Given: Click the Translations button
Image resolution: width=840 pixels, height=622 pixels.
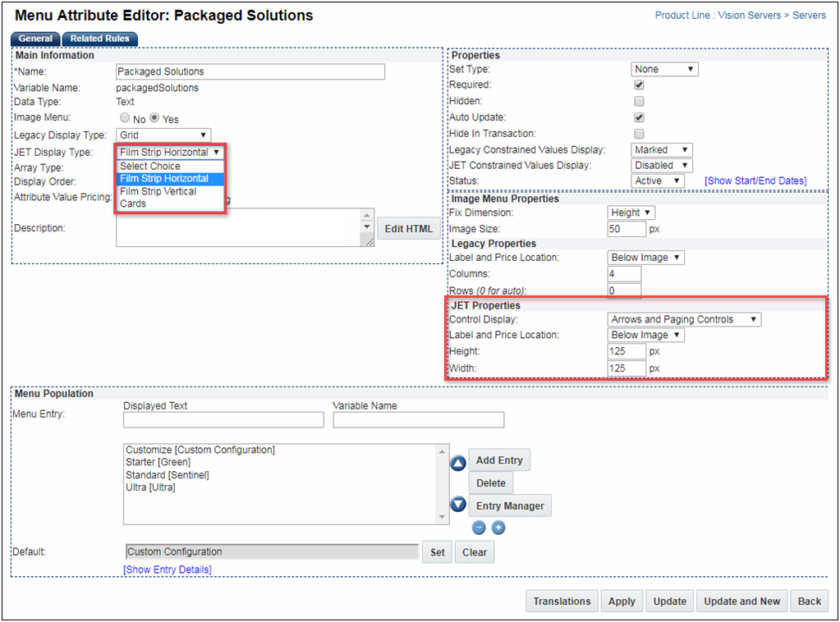Looking at the screenshot, I should click(x=562, y=601).
